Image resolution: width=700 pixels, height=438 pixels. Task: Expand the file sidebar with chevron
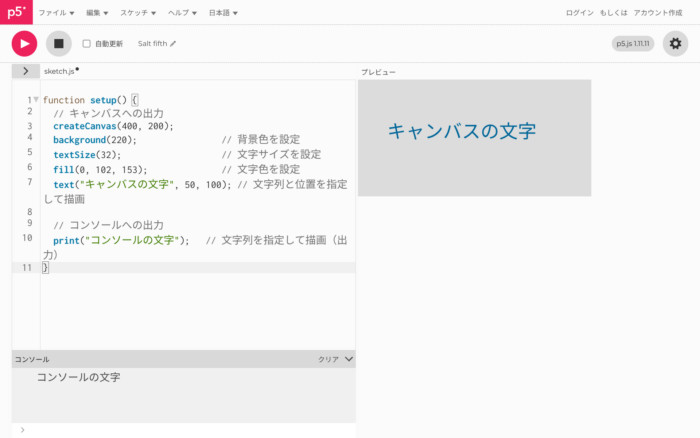click(25, 71)
